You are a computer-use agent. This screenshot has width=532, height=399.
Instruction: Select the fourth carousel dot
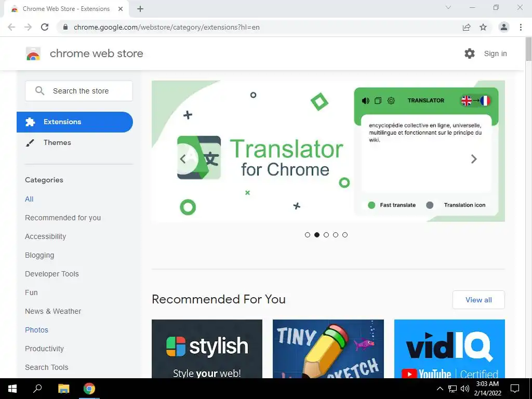point(336,235)
